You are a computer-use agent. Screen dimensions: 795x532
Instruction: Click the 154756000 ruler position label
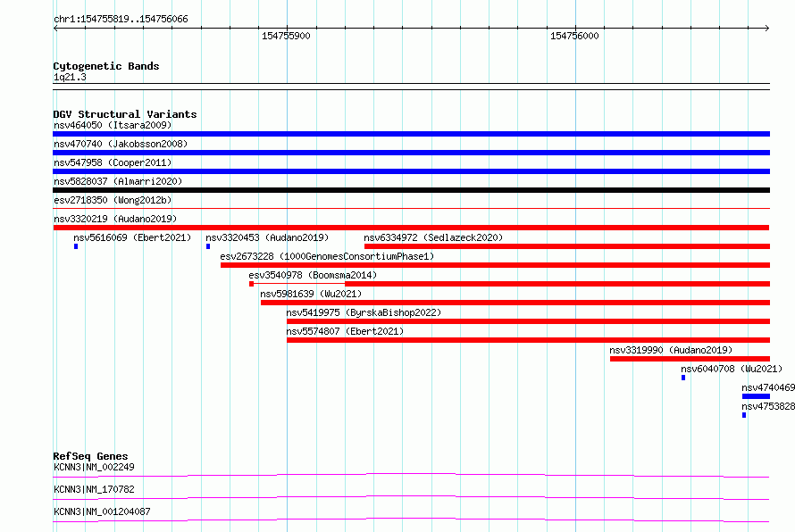[574, 36]
